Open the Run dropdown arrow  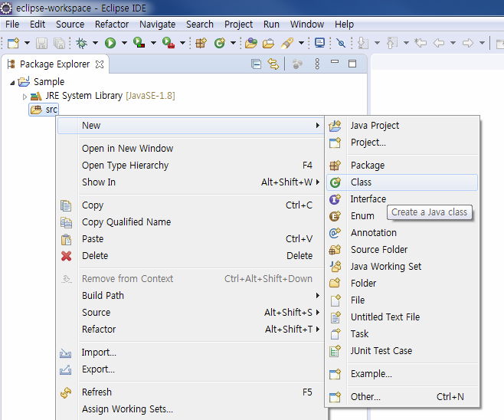coord(124,43)
